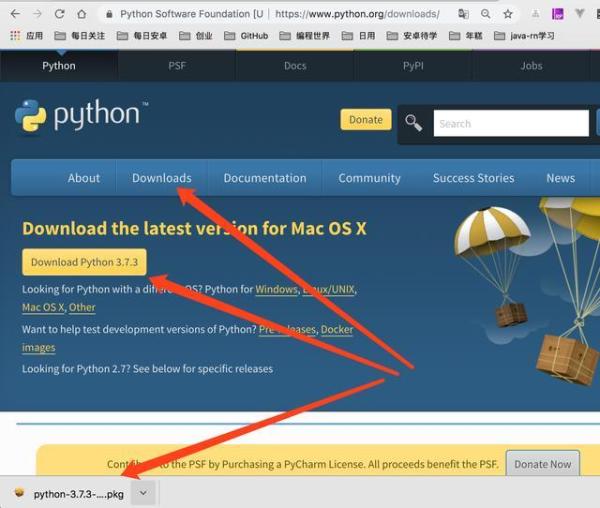Open the 每日安卓 bookmark folder

142,36
